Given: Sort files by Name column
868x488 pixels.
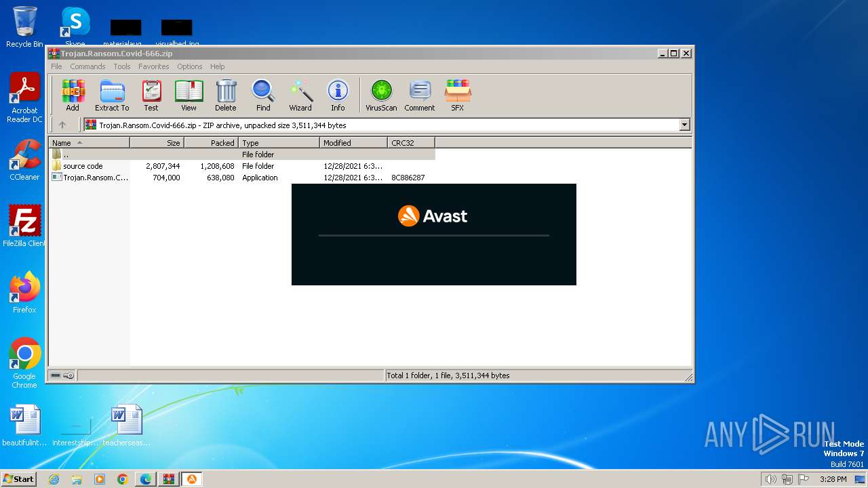Looking at the screenshot, I should 89,143.
